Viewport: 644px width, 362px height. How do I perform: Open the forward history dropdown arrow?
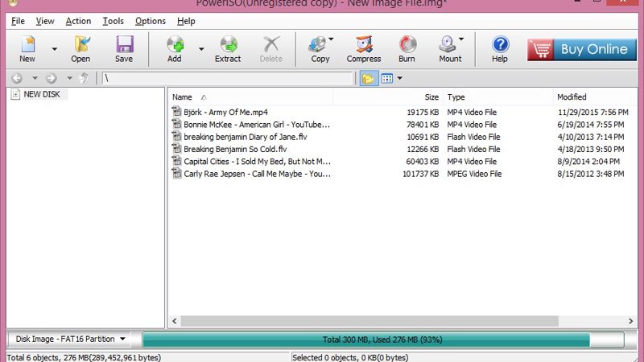[x=69, y=78]
